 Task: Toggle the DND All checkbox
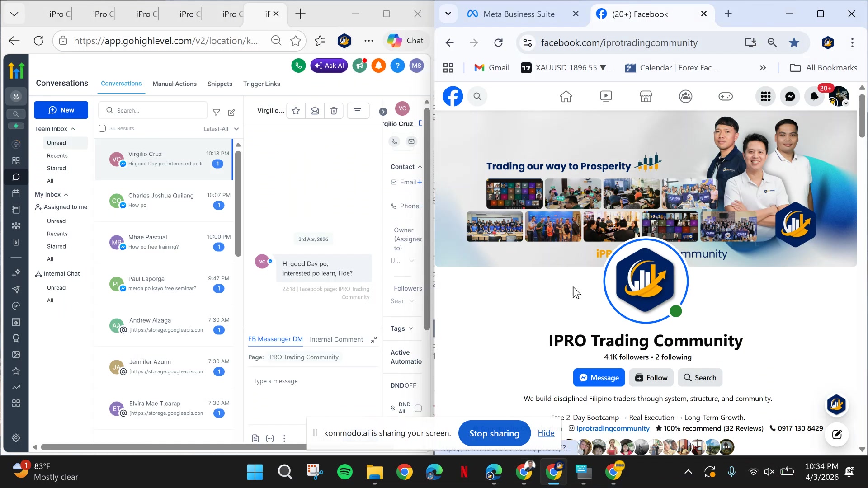click(418, 408)
